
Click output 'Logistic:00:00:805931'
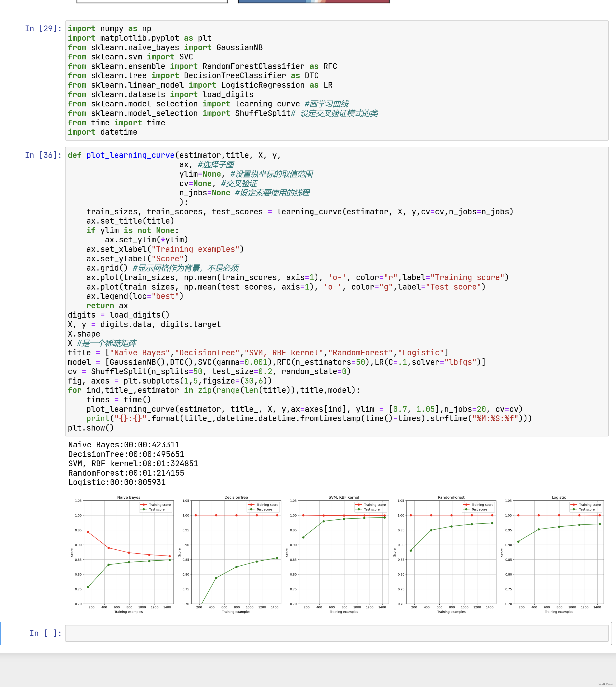(x=117, y=482)
